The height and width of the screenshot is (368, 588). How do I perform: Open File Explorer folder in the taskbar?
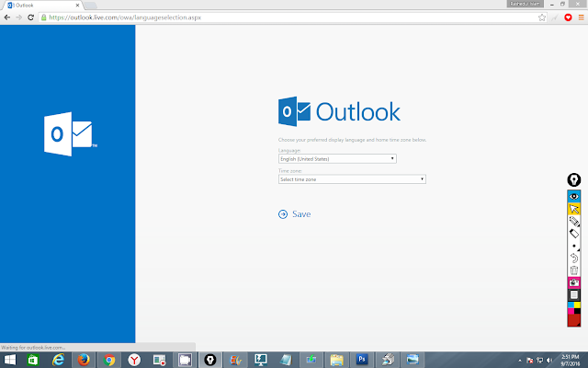coord(337,360)
